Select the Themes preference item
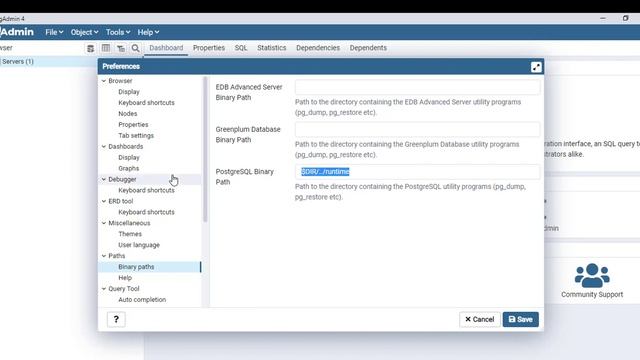 click(x=130, y=234)
